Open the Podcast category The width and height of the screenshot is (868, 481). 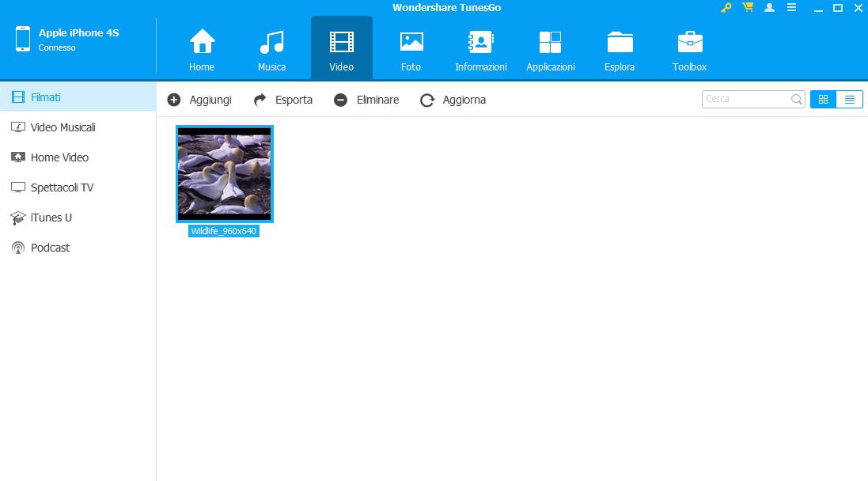point(50,248)
